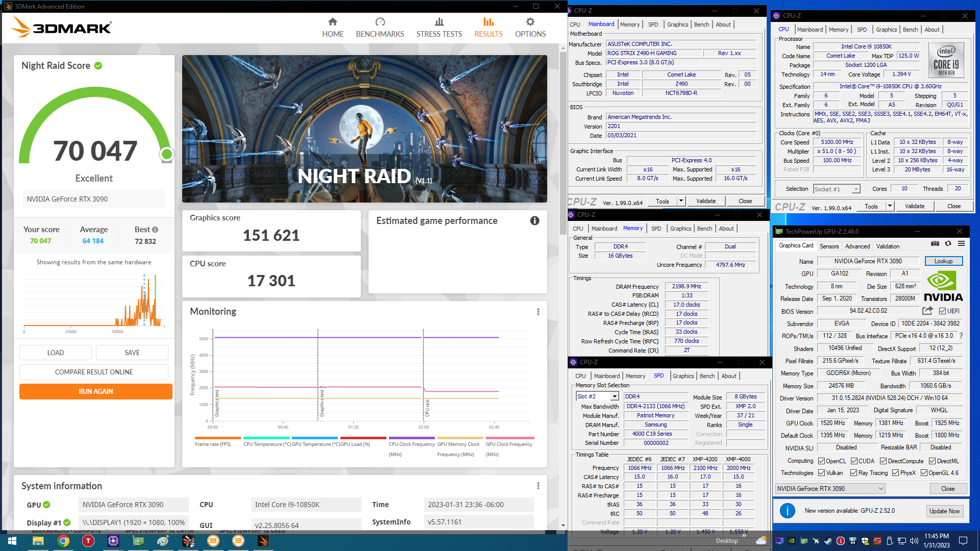Click the Night Raid preview image
This screenshot has width=980, height=551.
[364, 129]
